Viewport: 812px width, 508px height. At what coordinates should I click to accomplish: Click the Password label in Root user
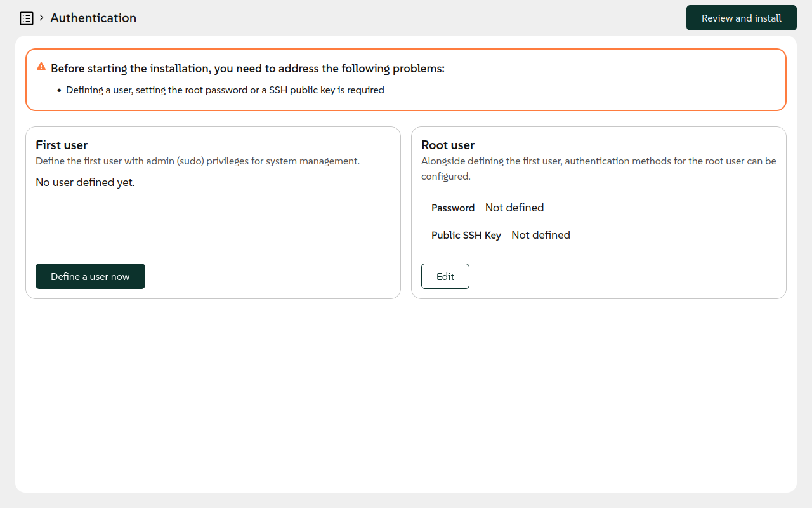coord(453,208)
